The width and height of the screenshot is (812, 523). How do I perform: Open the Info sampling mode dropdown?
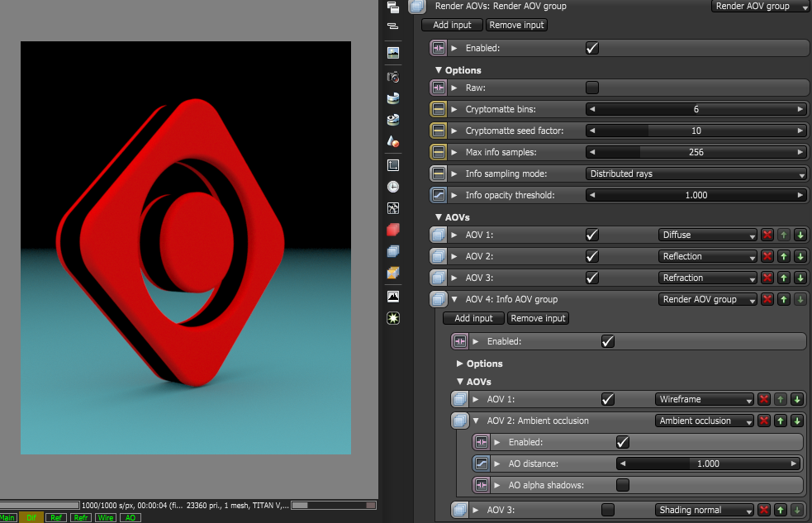click(x=696, y=174)
